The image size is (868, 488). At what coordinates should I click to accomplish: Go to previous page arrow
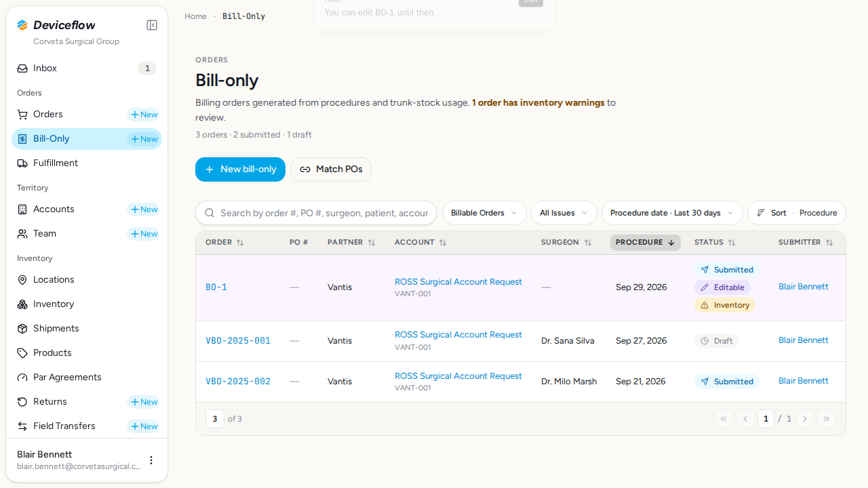click(745, 419)
